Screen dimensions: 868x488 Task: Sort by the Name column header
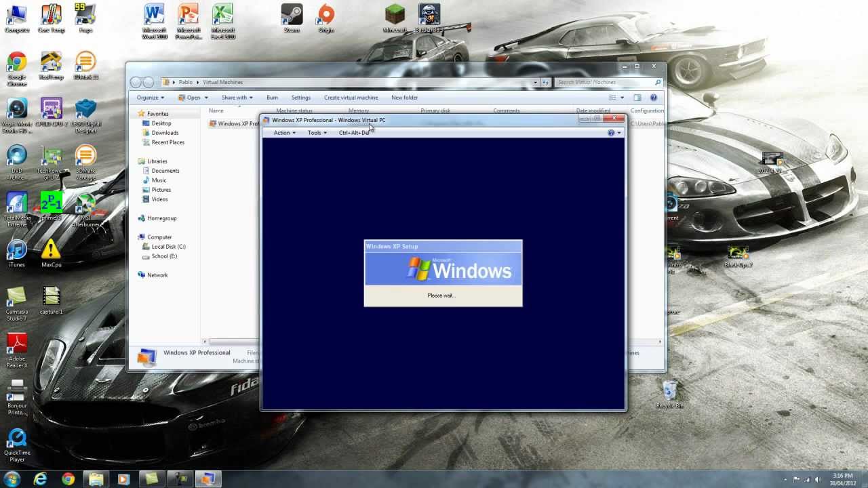[x=216, y=110]
